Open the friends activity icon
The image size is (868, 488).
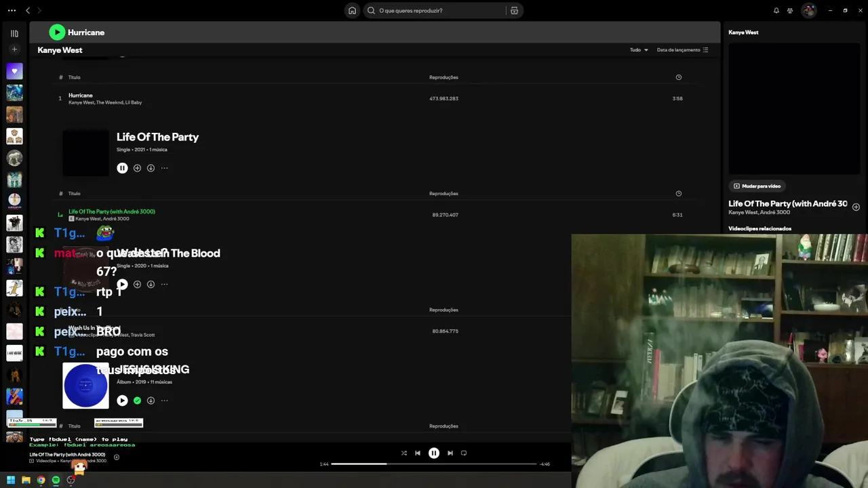coord(790,10)
